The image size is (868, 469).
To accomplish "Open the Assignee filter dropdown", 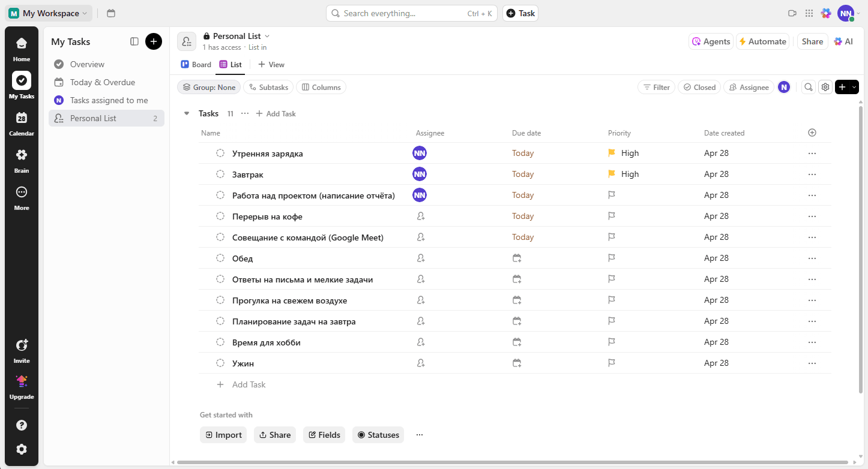I will 749,87.
